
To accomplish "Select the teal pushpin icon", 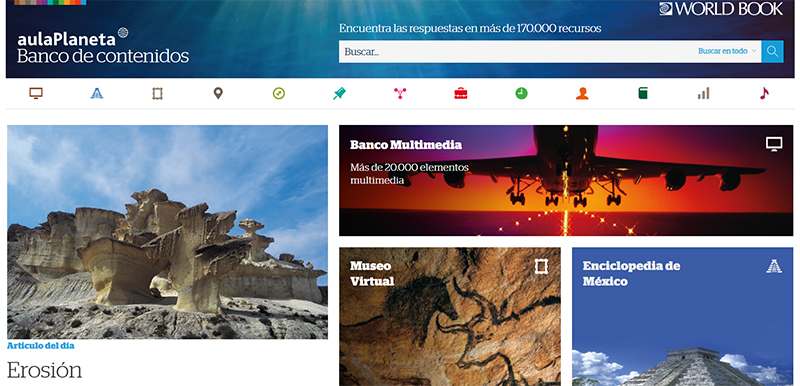I will click(339, 93).
